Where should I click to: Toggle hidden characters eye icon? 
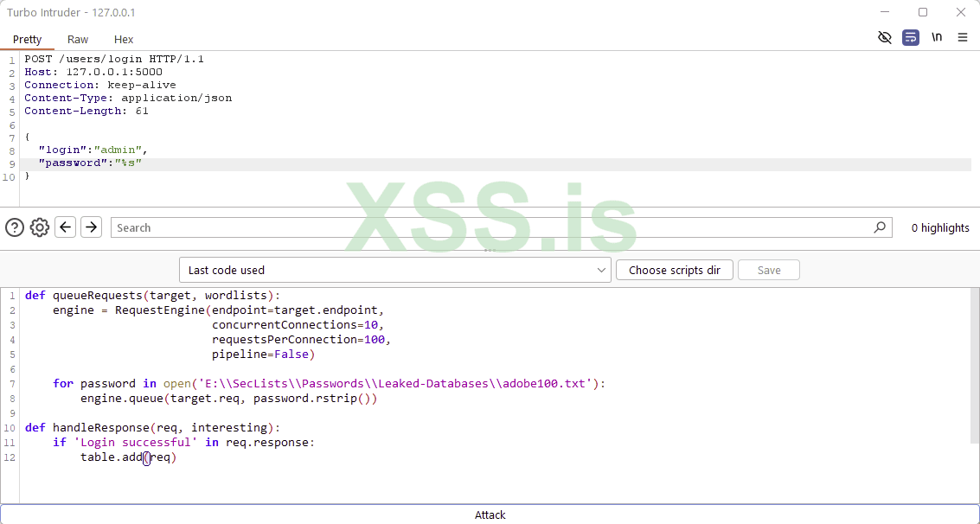pos(884,37)
